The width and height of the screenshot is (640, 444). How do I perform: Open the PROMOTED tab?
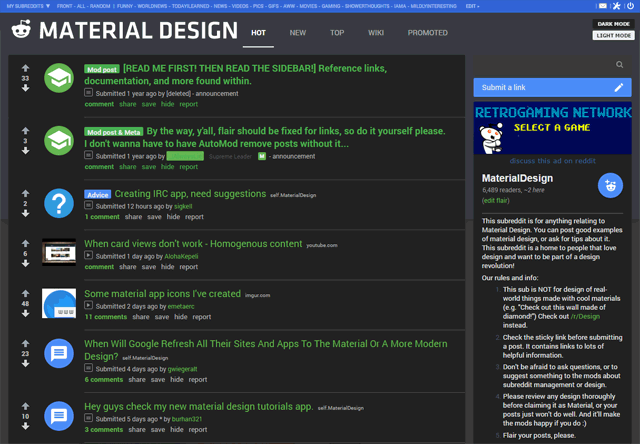pos(427,33)
